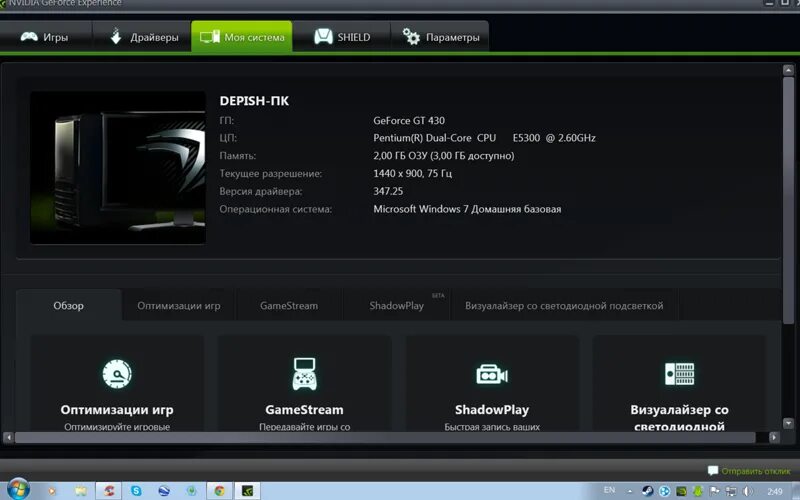Click the GameStream handheld controller icon

point(305,374)
